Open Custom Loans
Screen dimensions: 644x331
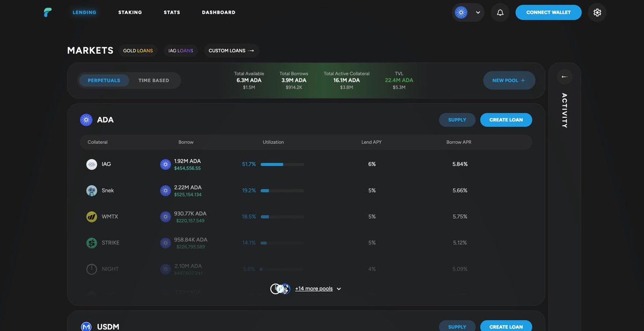(231, 51)
